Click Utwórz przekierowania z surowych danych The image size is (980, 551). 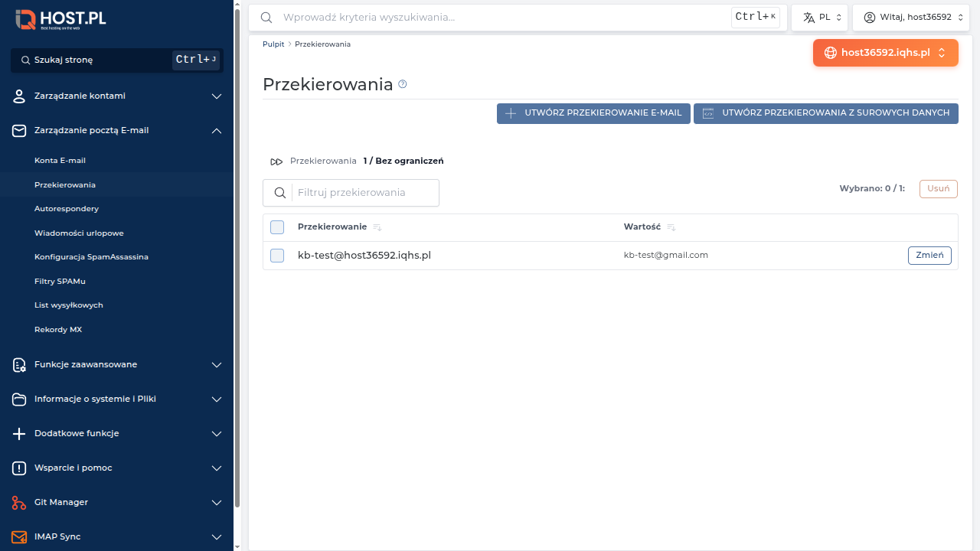pyautogui.click(x=826, y=113)
